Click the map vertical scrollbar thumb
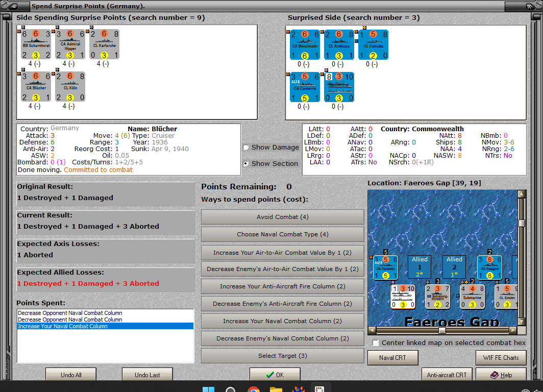 pyautogui.click(x=522, y=223)
